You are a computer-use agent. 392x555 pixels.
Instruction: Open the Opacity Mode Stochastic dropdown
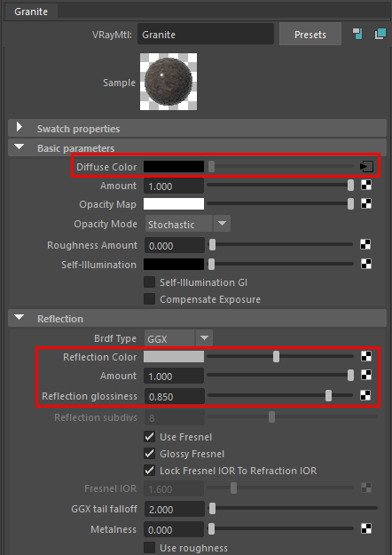tap(188, 224)
